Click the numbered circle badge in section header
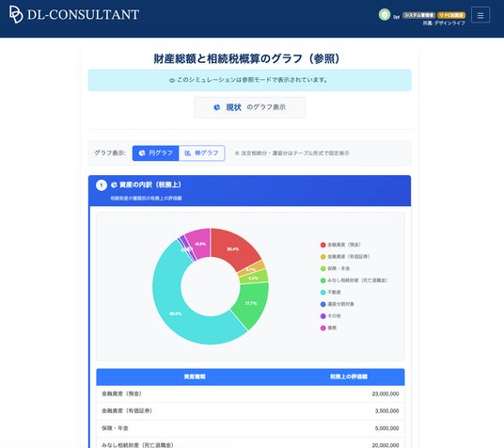The image size is (504, 448). click(102, 185)
